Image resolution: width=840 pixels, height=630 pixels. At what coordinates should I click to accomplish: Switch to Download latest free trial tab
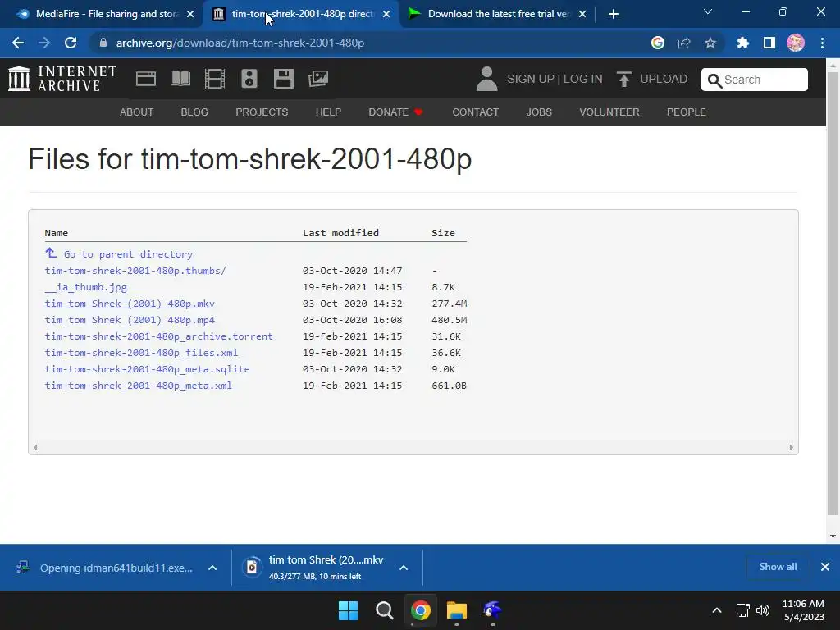(497, 14)
